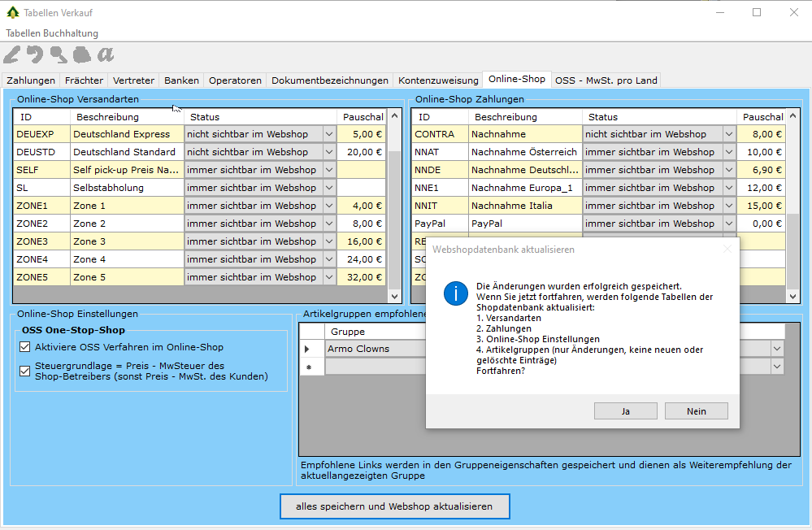Open the Tabellen Buchhaltung menu
Image resolution: width=812 pixels, height=530 pixels.
(52, 33)
